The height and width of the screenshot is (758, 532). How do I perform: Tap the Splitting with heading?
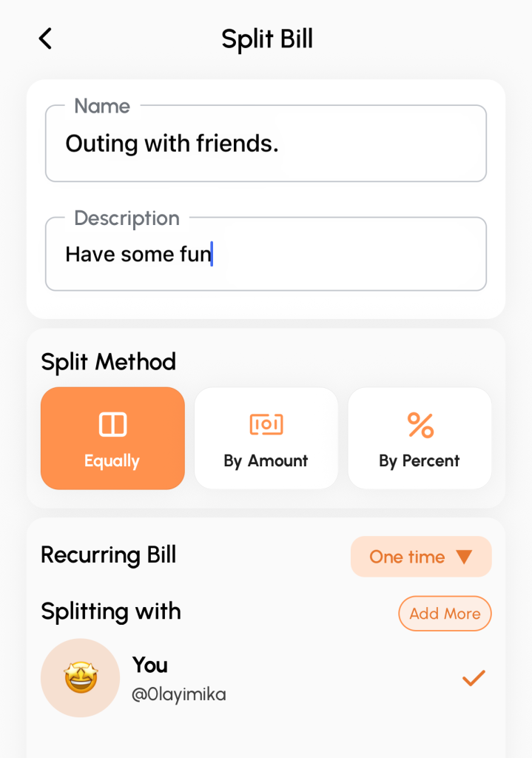click(111, 611)
